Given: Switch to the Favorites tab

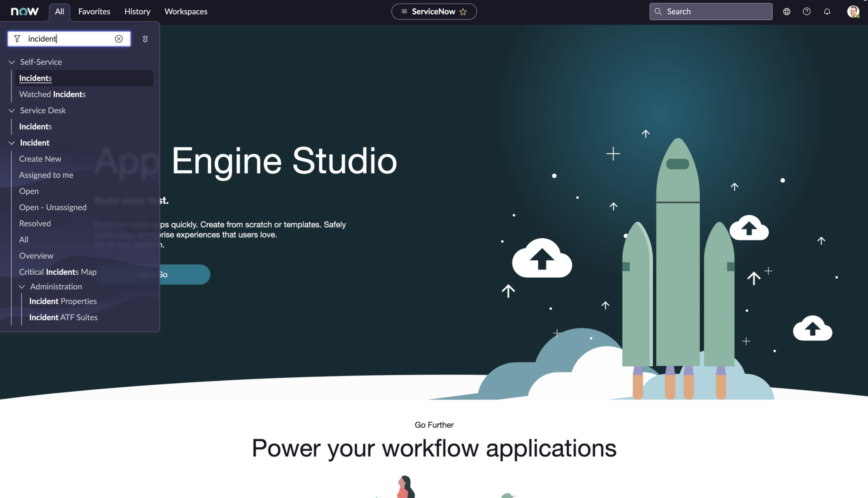Looking at the screenshot, I should 94,11.
